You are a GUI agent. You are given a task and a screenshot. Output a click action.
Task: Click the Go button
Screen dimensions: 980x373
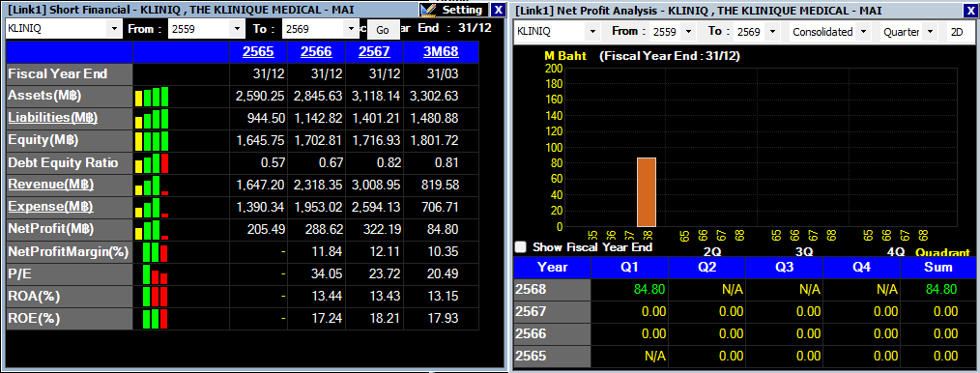[x=383, y=30]
